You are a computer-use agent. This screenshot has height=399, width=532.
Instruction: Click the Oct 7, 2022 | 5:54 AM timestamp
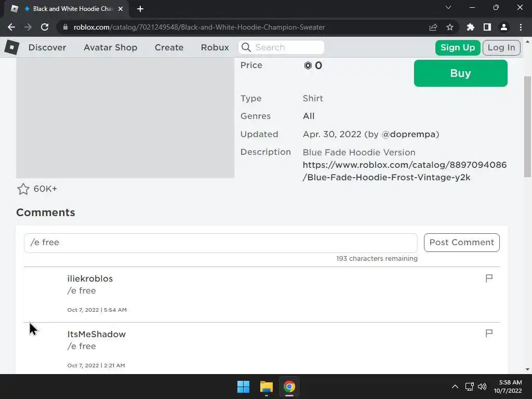click(x=97, y=310)
